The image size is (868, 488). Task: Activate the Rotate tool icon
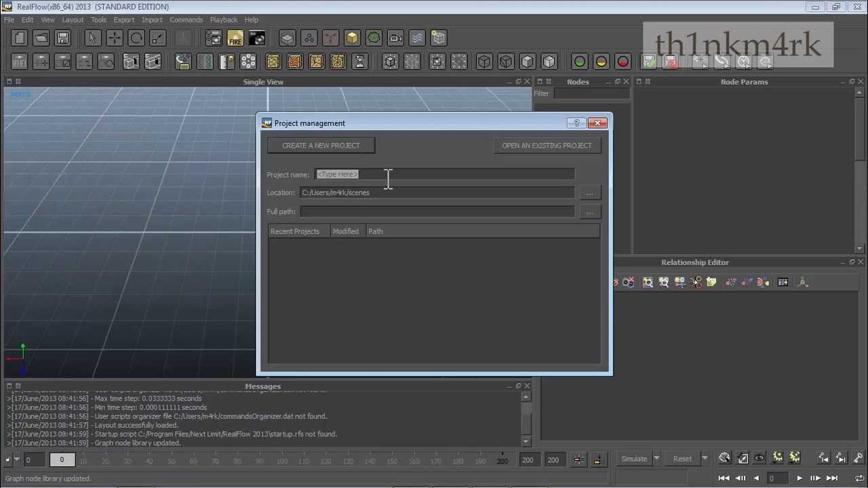pyautogui.click(x=136, y=39)
